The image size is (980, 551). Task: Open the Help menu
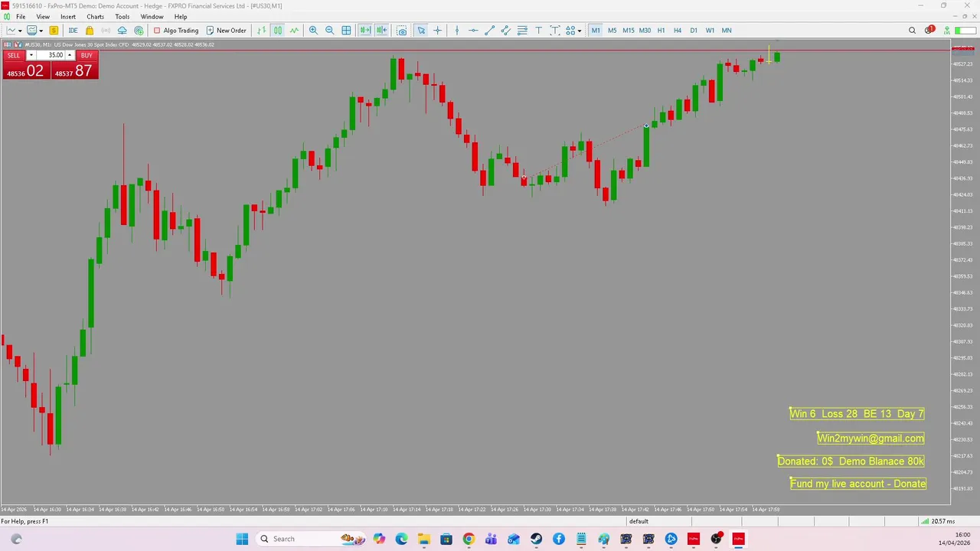[181, 17]
